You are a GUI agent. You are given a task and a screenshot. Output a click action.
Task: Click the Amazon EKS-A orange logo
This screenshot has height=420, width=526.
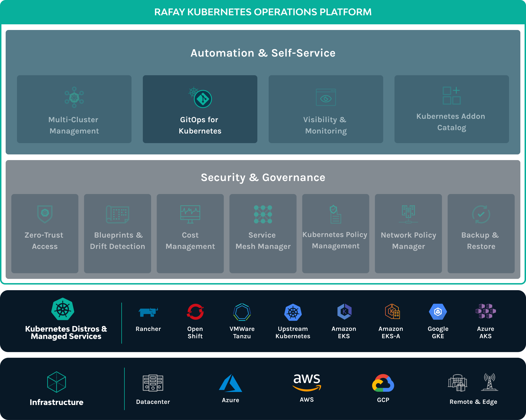pyautogui.click(x=392, y=311)
